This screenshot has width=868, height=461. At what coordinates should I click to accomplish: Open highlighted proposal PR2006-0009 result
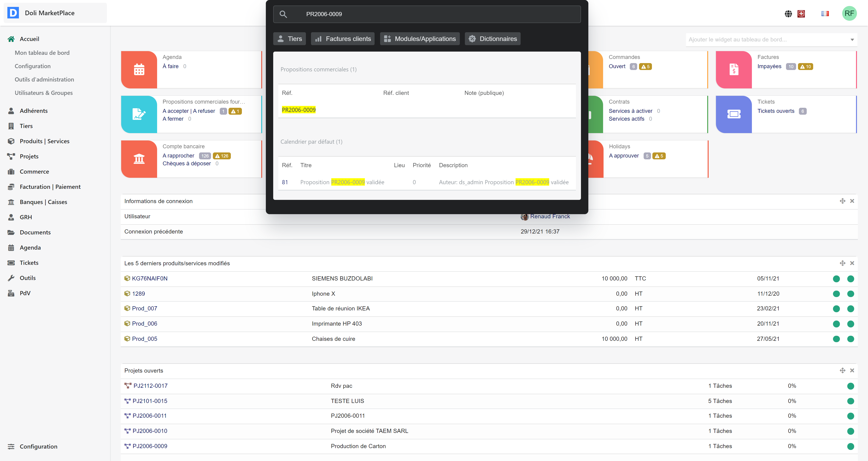click(x=299, y=110)
